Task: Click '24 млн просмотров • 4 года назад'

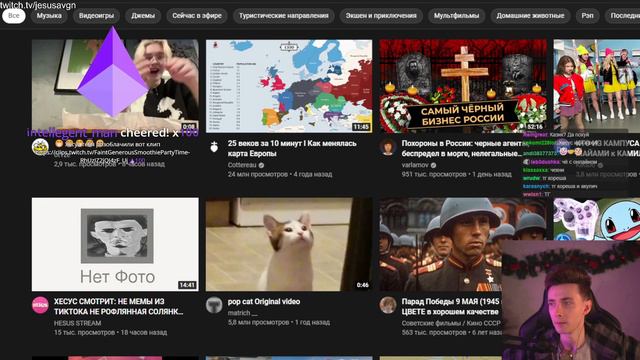Action: pos(280,174)
